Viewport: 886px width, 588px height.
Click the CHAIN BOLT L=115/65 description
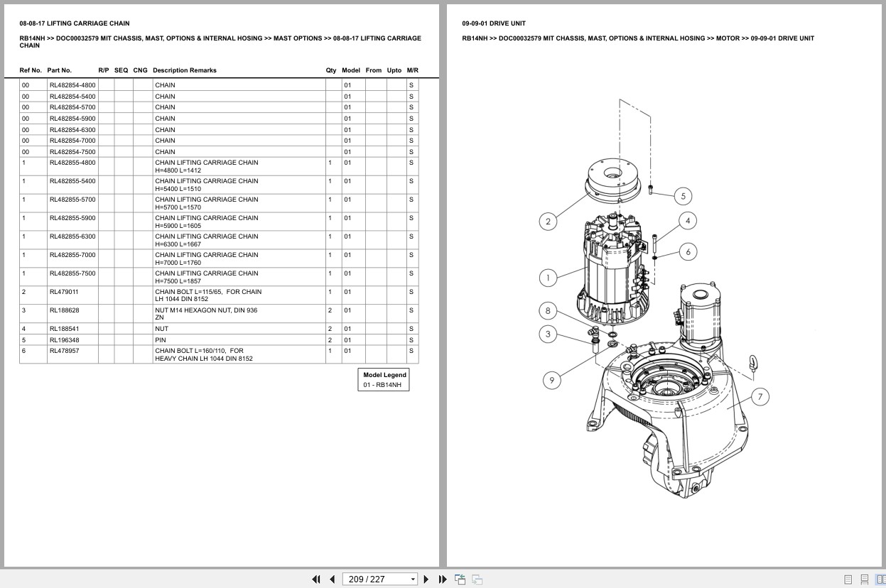pos(208,295)
